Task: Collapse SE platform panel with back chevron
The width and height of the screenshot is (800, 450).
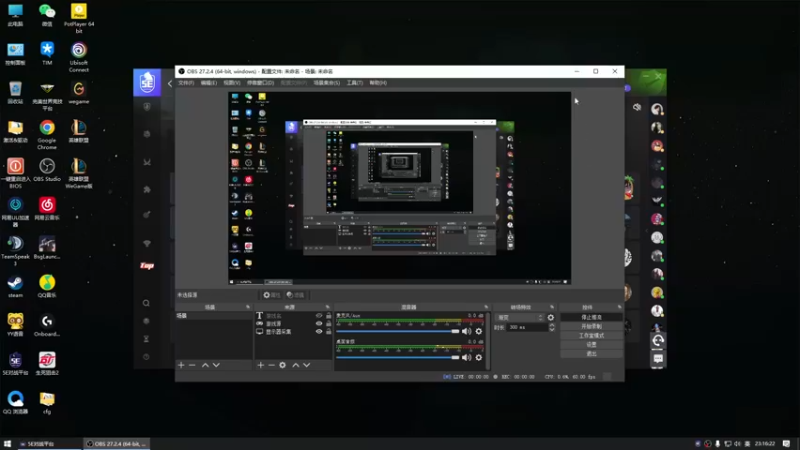Action: (170, 83)
